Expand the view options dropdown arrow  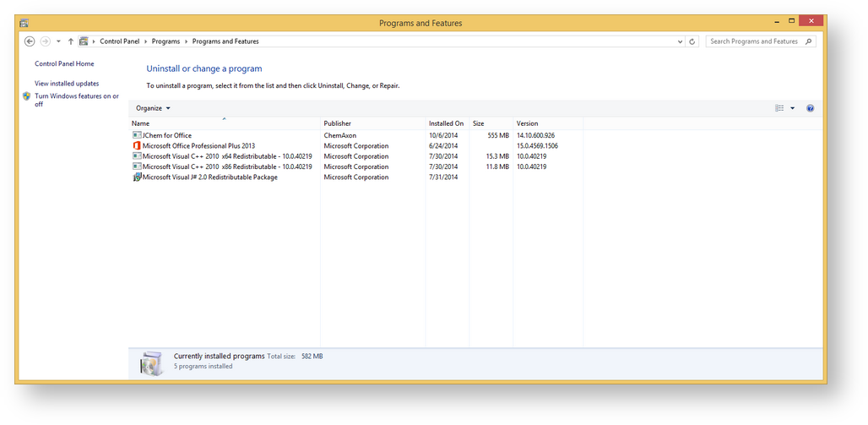(x=792, y=108)
